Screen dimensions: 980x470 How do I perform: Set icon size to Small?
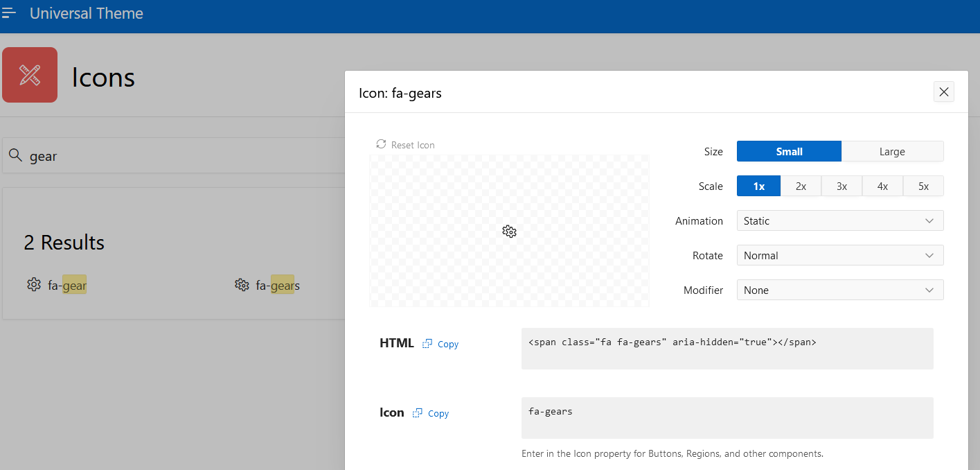[x=789, y=151]
